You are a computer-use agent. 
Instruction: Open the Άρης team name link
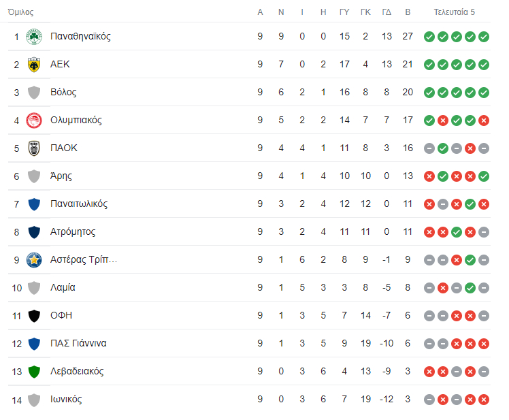tap(61, 176)
